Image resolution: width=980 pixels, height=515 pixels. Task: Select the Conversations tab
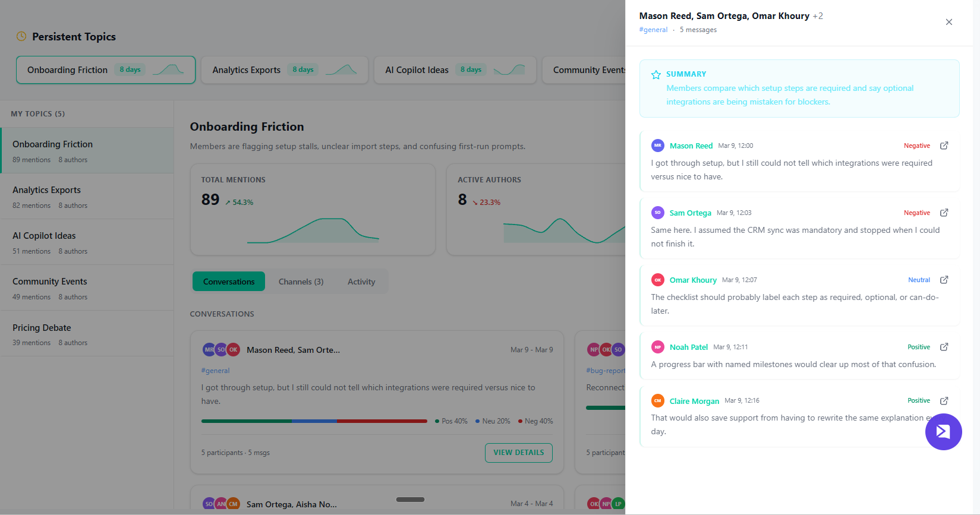(229, 282)
